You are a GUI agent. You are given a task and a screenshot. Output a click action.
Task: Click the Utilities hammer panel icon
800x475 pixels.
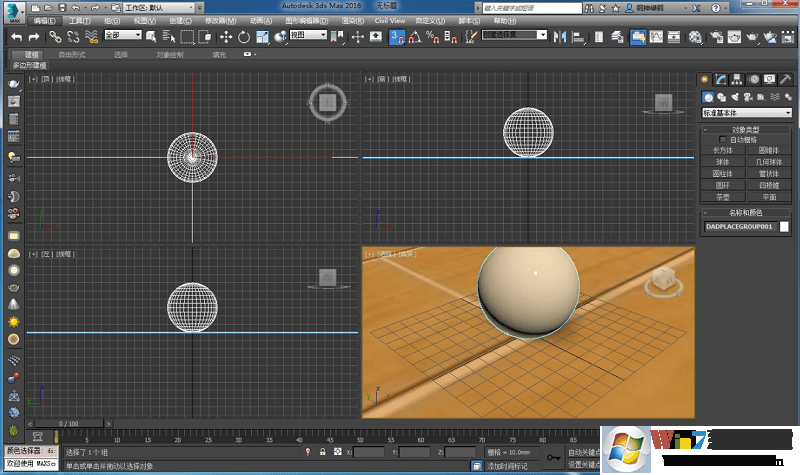785,79
